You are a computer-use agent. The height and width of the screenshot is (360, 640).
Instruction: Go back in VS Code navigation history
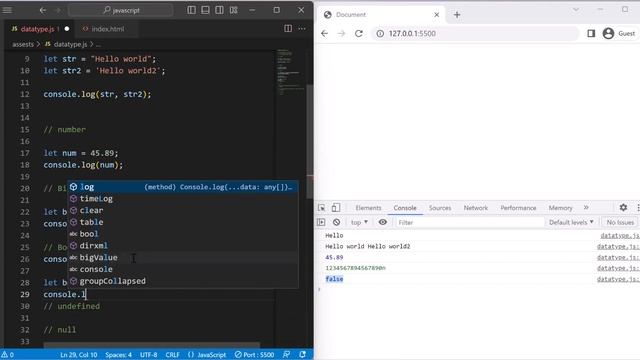[43, 10]
